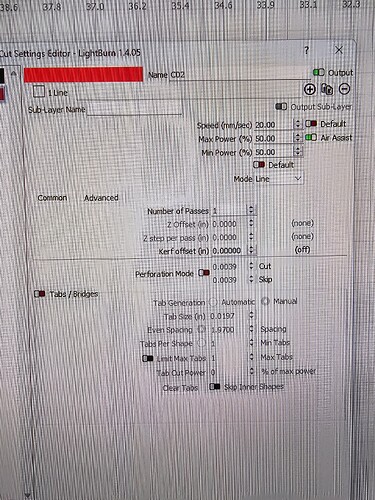Click the Sub-Layer Name input field

(134, 109)
